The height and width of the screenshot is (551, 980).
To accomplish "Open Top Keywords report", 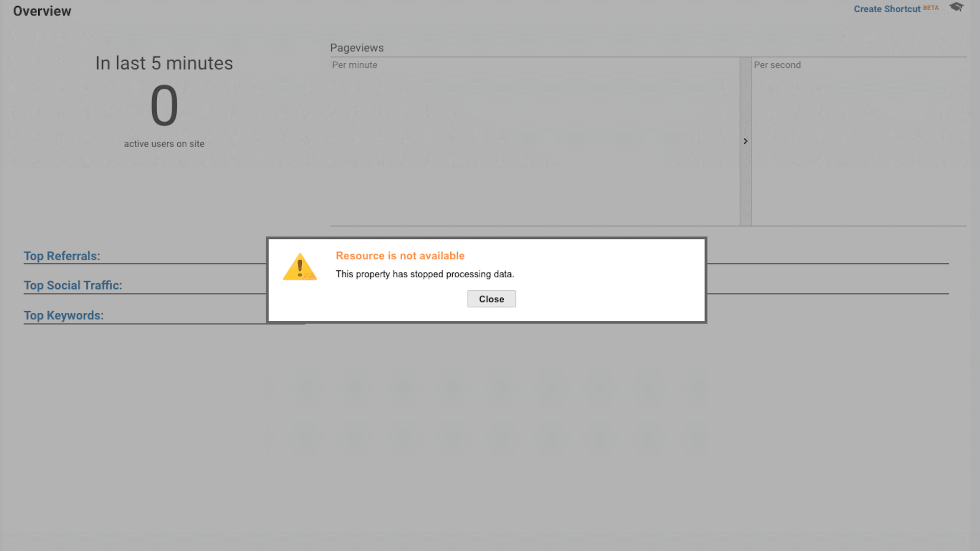I will coord(64,315).
